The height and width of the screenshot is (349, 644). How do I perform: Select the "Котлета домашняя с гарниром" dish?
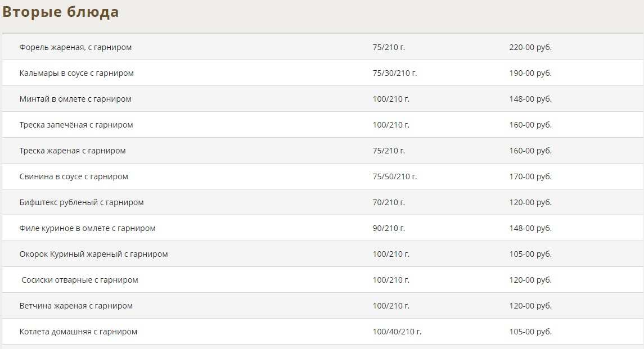(x=78, y=332)
